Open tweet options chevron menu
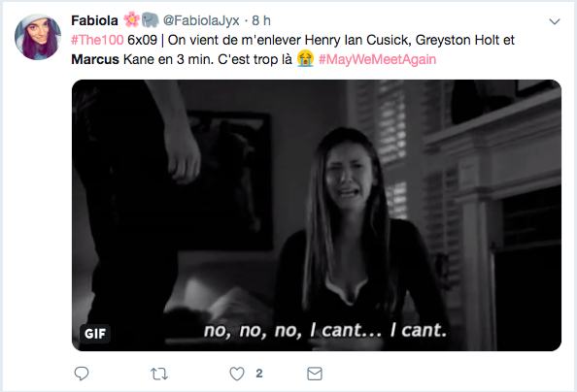This screenshot has width=577, height=392. pyautogui.click(x=555, y=21)
